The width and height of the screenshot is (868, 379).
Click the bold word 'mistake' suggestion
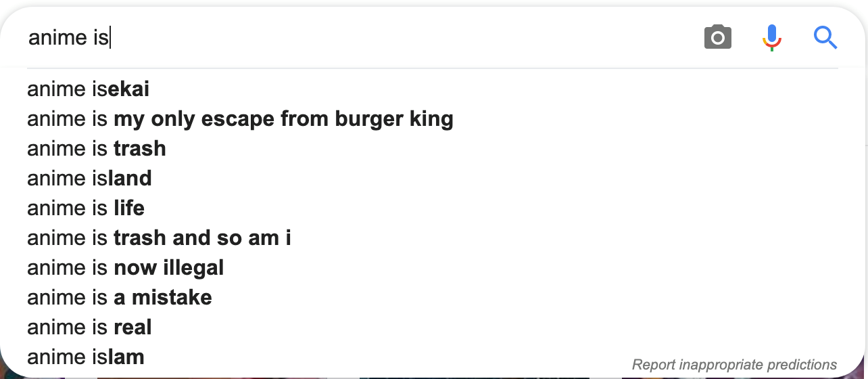pyautogui.click(x=172, y=298)
